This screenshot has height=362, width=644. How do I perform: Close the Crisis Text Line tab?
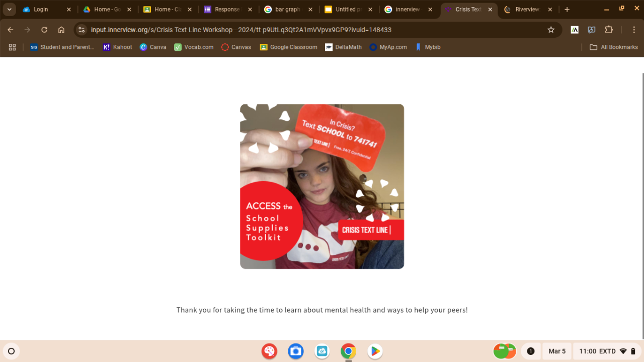(490, 10)
